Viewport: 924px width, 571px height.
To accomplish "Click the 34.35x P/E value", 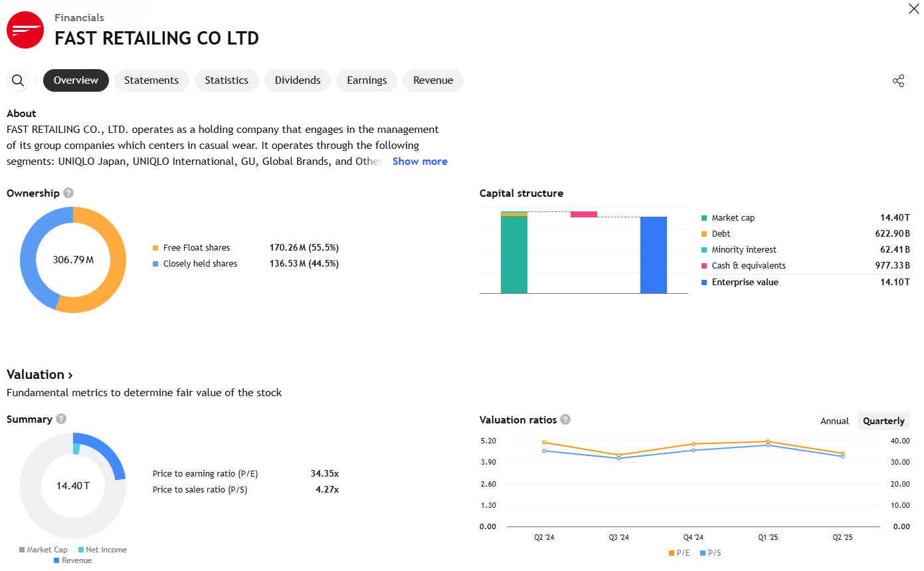I will 325,474.
